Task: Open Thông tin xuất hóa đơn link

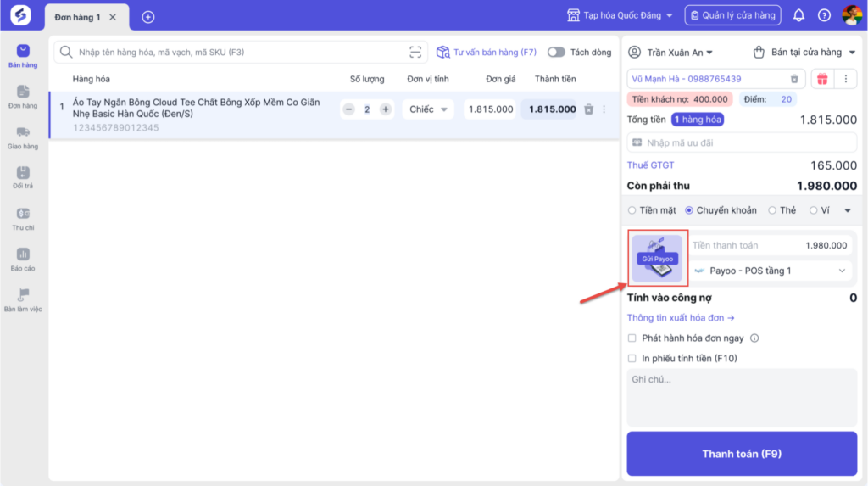Action: point(681,318)
